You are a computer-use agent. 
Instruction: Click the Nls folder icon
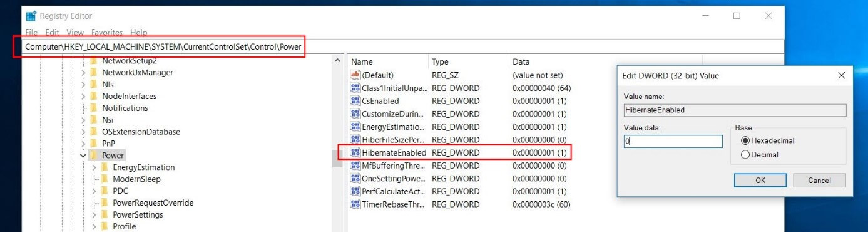pos(94,84)
